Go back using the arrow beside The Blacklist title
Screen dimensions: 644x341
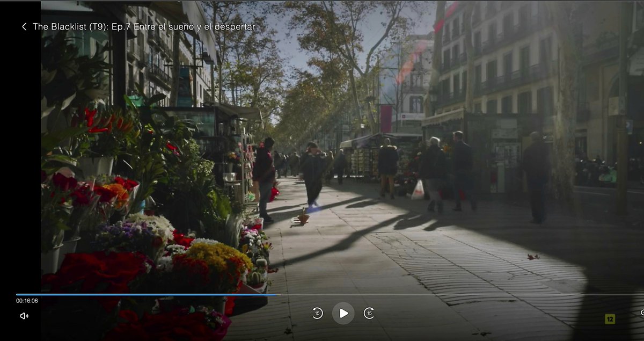[x=24, y=27]
